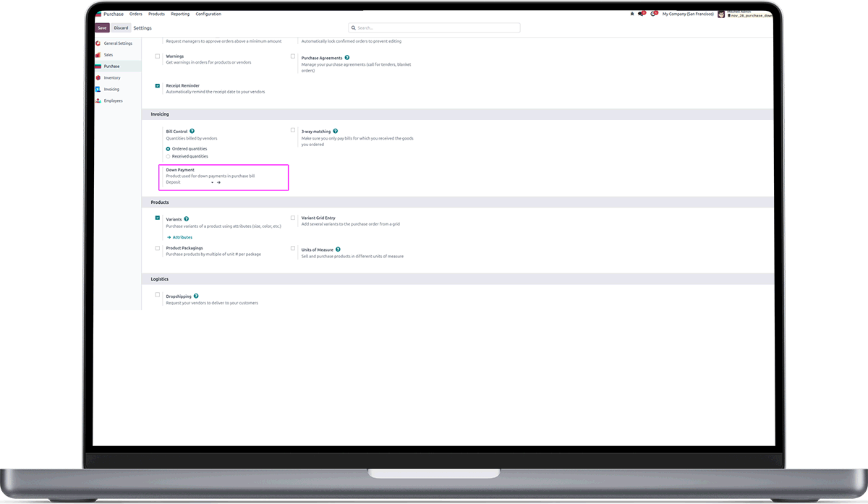Screen dimensions: 868x504
Task: Select Ordered quantities radio button
Action: coord(169,149)
